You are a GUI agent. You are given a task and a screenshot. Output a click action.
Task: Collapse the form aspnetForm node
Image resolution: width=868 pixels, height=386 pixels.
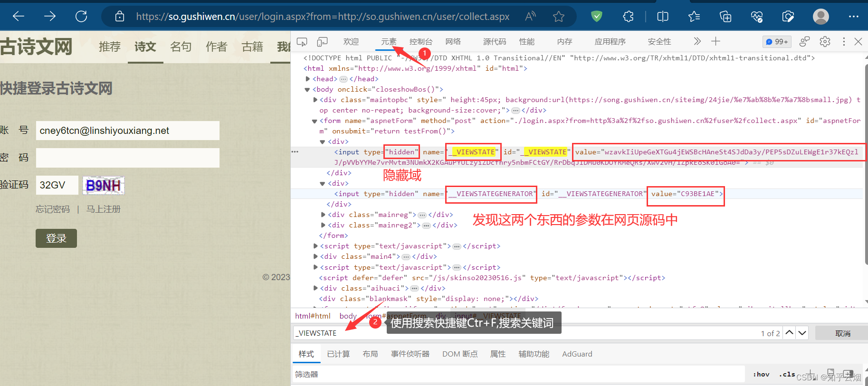[315, 121]
